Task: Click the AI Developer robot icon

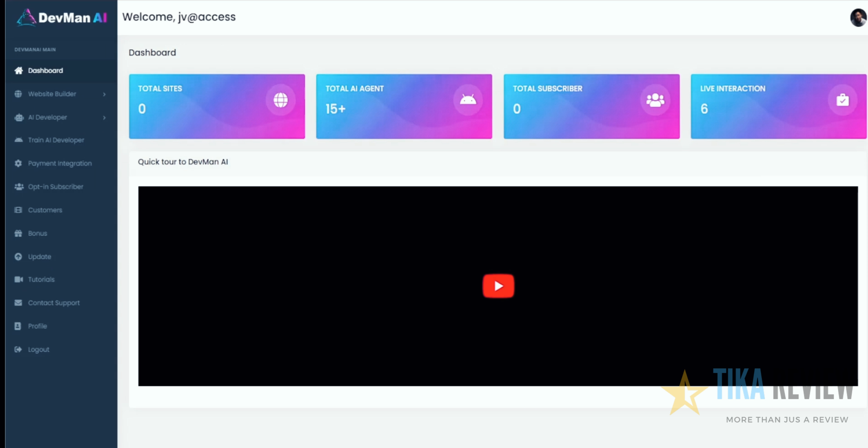Action: point(19,117)
